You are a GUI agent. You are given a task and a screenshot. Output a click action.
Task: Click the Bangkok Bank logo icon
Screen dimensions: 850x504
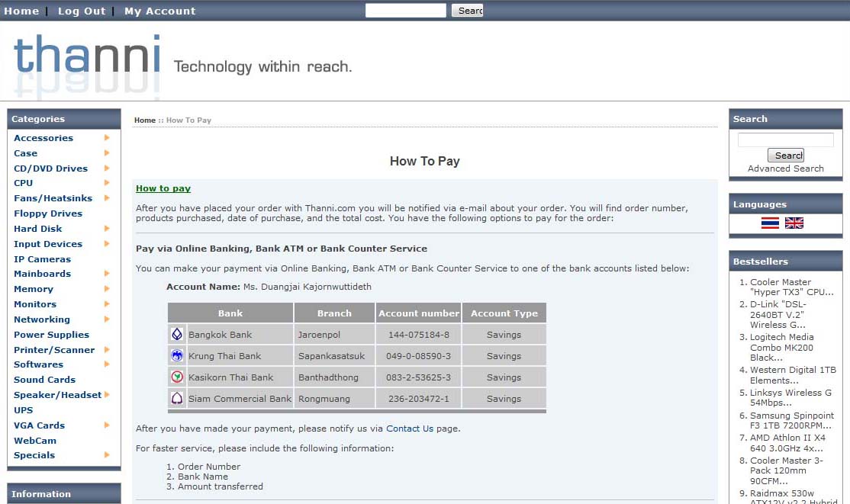click(177, 335)
